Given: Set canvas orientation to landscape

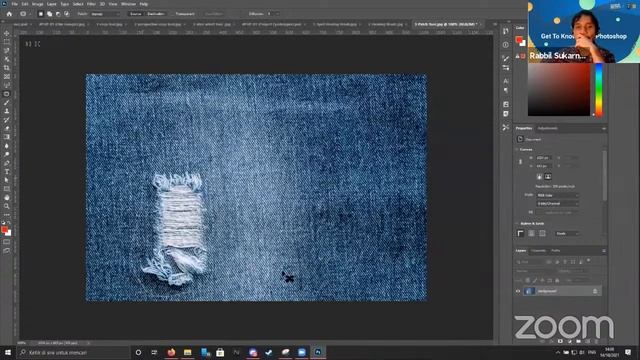Looking at the screenshot, I should (x=548, y=177).
